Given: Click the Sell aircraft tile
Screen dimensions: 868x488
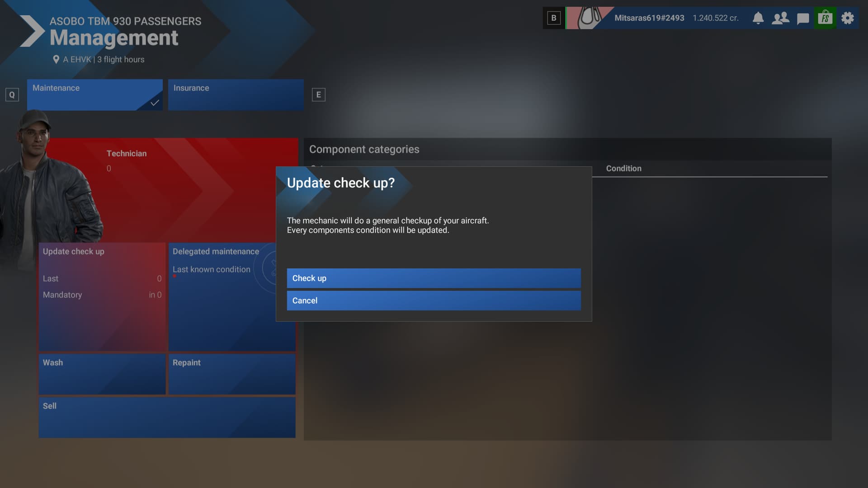Looking at the screenshot, I should click(x=167, y=417).
